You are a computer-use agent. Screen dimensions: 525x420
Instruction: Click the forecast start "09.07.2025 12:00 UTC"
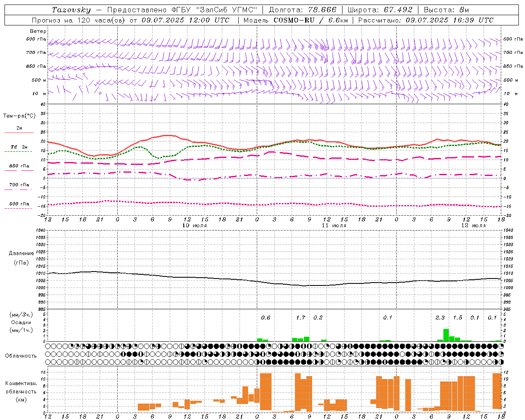[185, 20]
